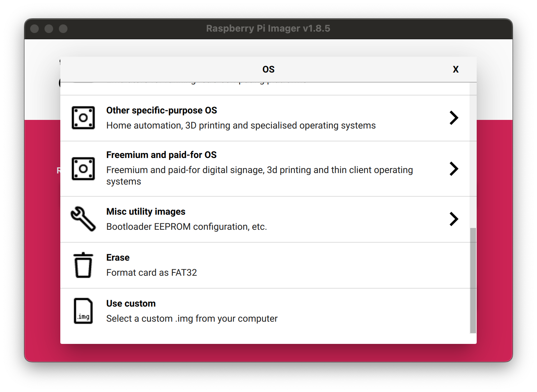Image resolution: width=537 pixels, height=392 pixels.
Task: Click the minimize window button
Action: coord(49,29)
